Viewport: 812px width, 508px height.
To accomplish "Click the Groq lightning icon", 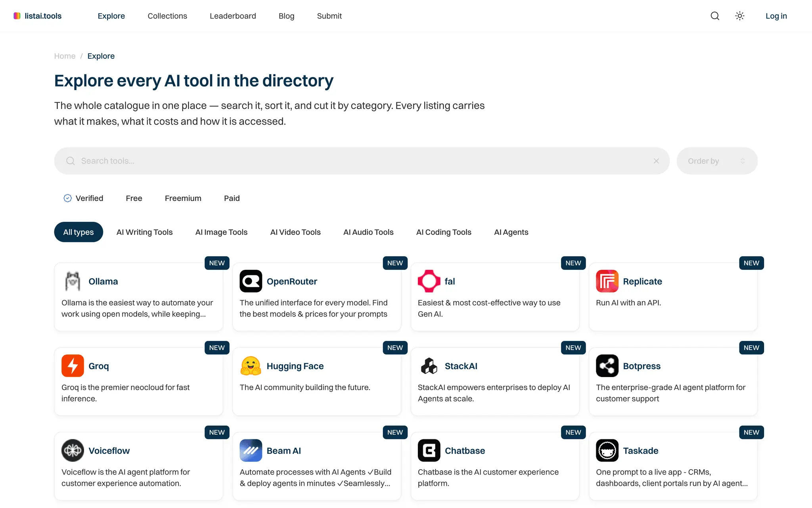I will (x=73, y=366).
